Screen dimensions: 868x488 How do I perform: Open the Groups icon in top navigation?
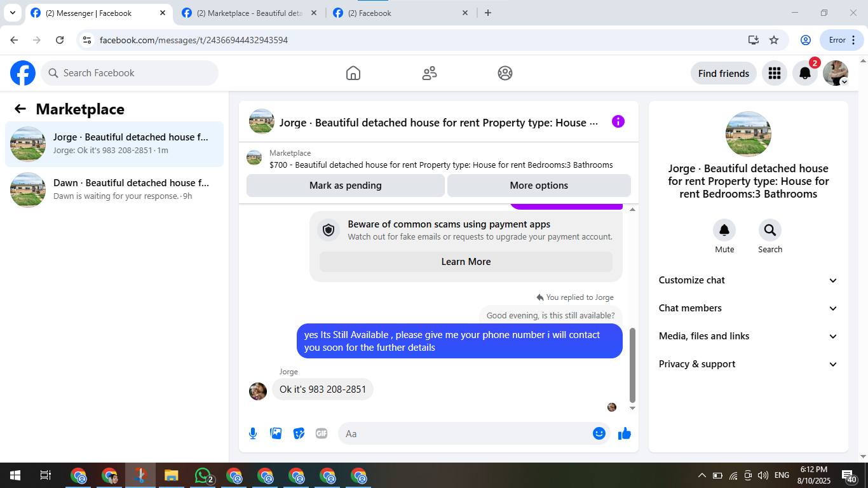[x=505, y=73]
